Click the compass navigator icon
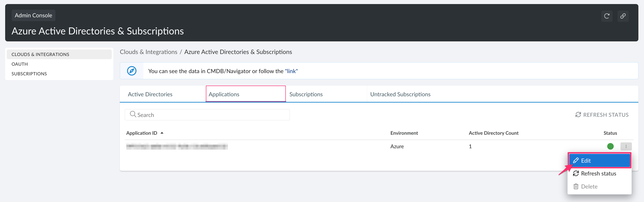644x202 pixels. pyautogui.click(x=132, y=71)
